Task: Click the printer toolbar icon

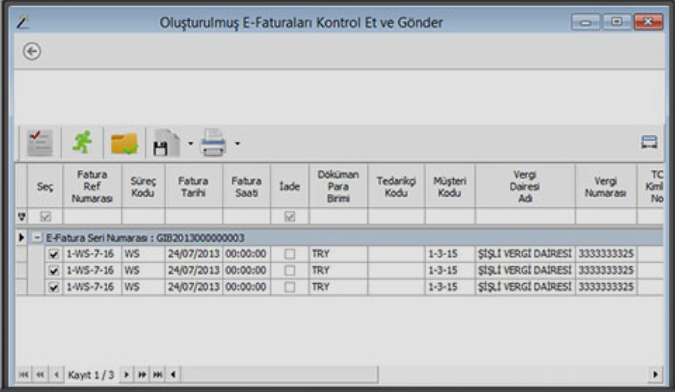Action: coord(213,142)
